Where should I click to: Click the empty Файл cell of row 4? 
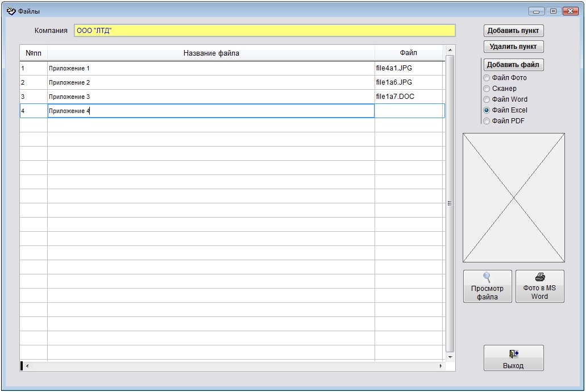[410, 111]
